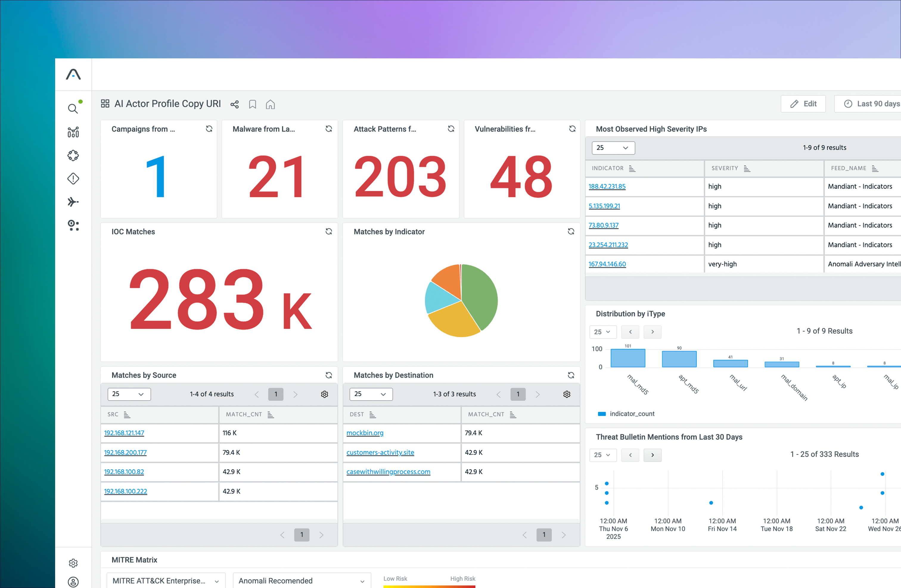Sort Matches by Source by MATCH_CNT
The height and width of the screenshot is (588, 901).
click(x=270, y=415)
